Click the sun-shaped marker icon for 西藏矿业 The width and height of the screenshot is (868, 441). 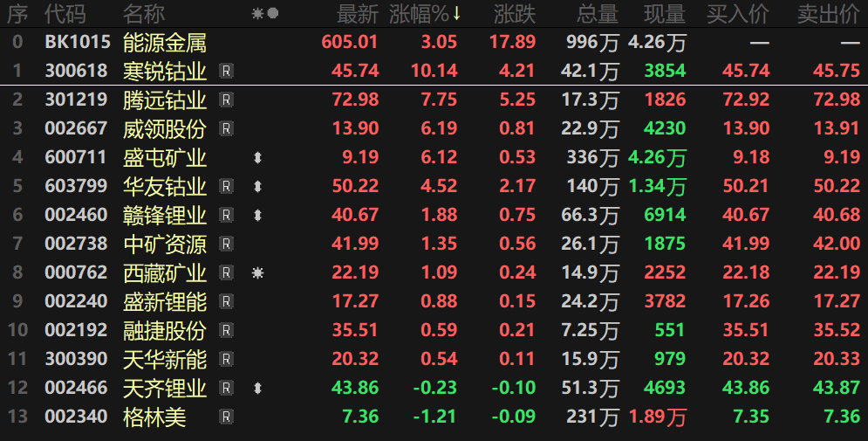pyautogui.click(x=257, y=273)
